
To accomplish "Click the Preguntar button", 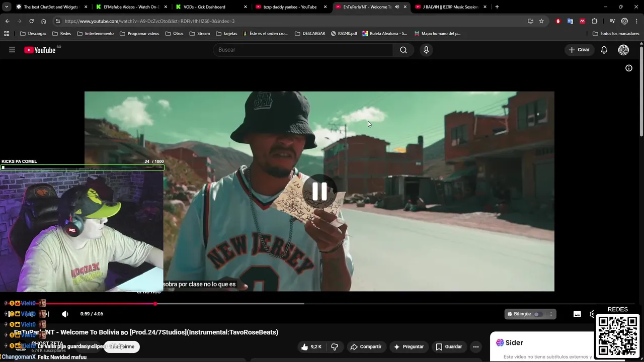I will pos(409,346).
